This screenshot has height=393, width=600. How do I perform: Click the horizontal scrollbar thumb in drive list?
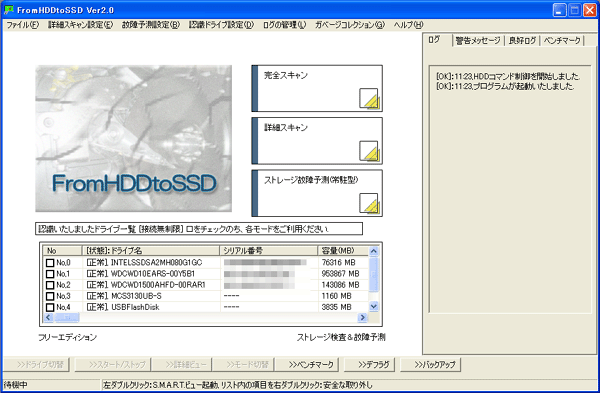[67, 318]
